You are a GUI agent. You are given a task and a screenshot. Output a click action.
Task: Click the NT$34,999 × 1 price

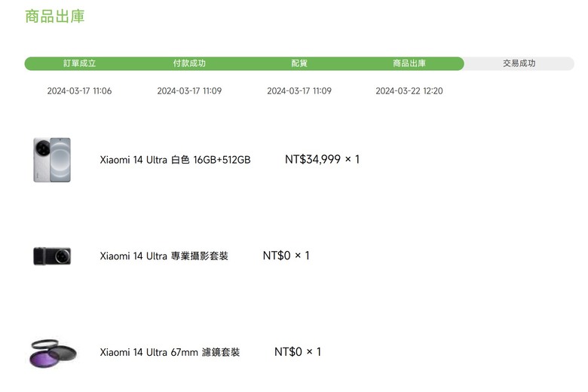322,159
